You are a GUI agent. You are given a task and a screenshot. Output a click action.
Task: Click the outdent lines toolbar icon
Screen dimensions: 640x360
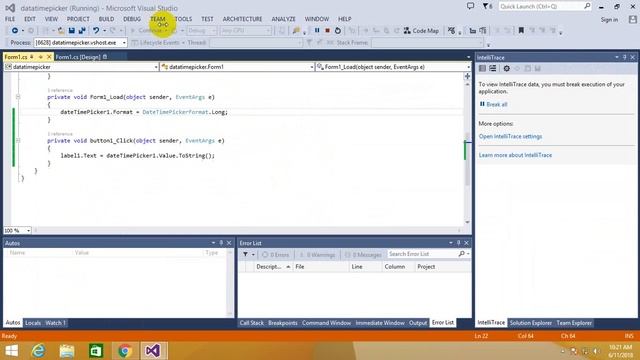(x=473, y=31)
